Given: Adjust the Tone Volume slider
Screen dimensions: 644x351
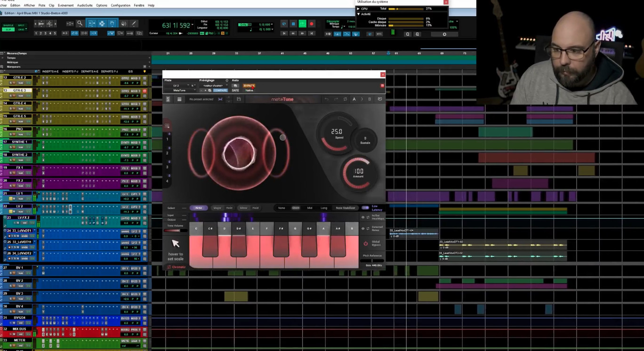Looking at the screenshot, I should tap(179, 231).
